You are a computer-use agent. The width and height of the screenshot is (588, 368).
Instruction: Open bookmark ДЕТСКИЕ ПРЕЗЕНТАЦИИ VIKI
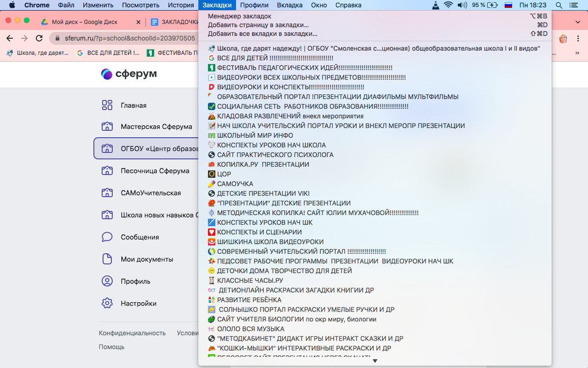click(x=375, y=194)
